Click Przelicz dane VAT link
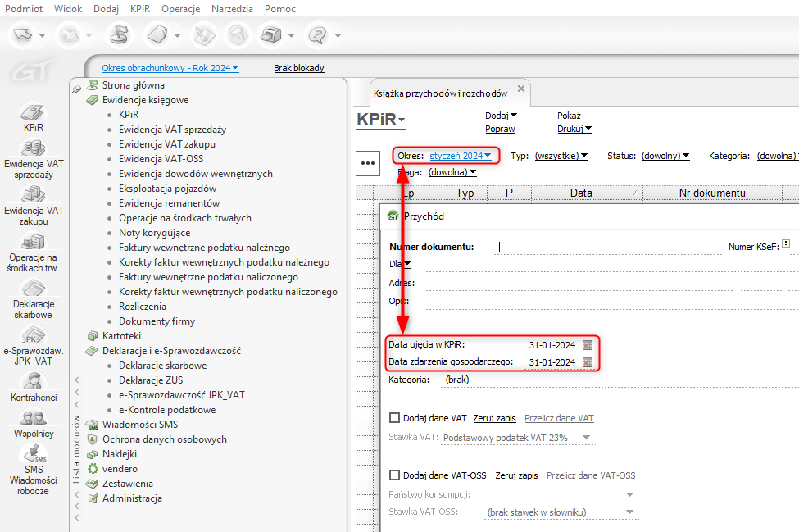Screen dimensions: 799x532 click(x=559, y=418)
